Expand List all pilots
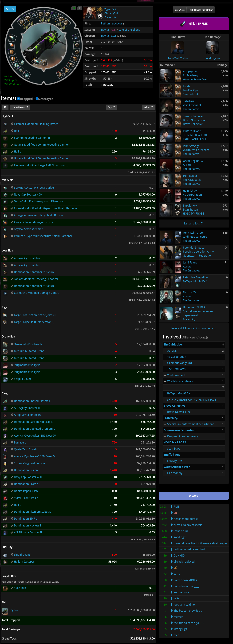This screenshot has width=233, height=644. coord(194,224)
